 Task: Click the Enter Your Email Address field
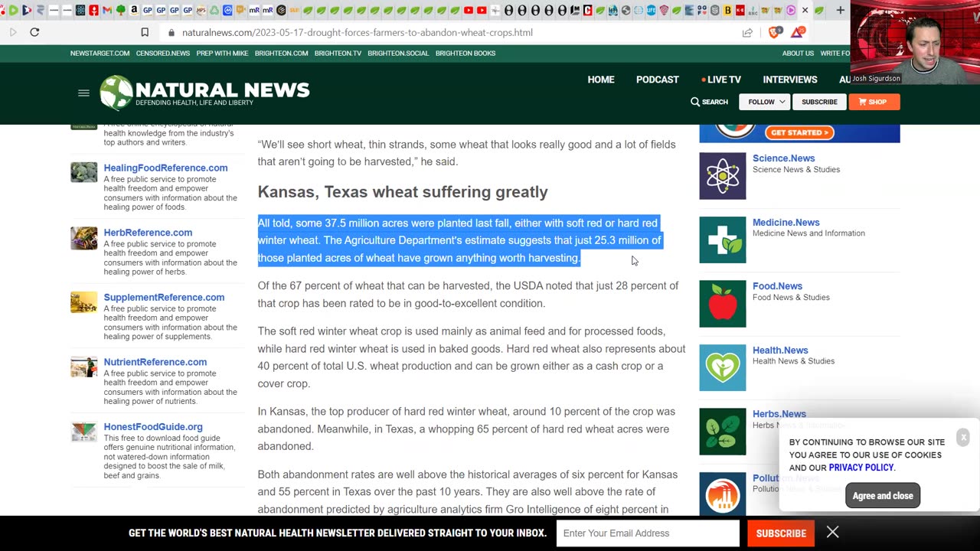(648, 533)
